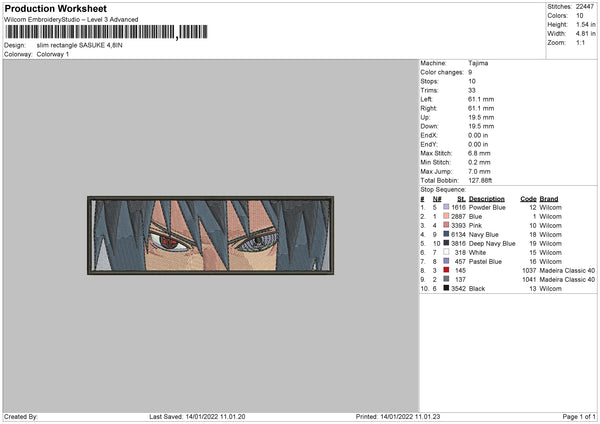Click the Max Stitch value 6.8 mm
Viewport: 600px width, 424px height.
[x=479, y=153]
